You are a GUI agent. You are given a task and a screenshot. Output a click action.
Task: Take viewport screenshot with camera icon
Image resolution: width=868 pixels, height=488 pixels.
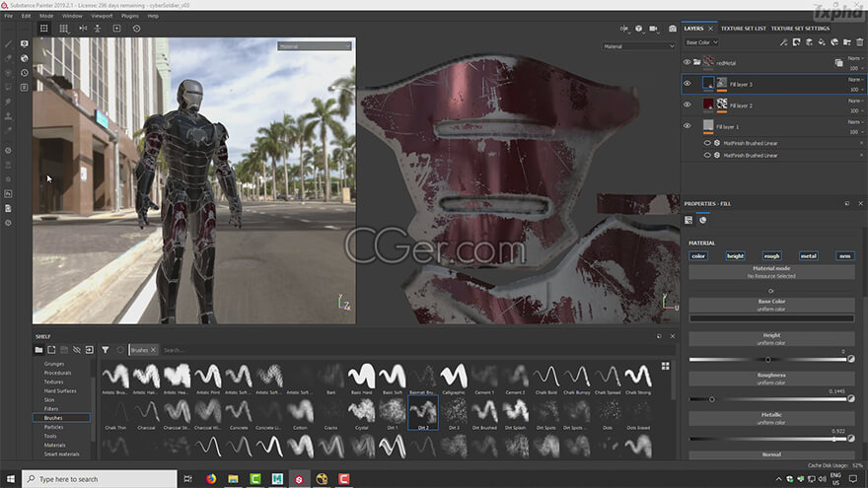pos(672,29)
